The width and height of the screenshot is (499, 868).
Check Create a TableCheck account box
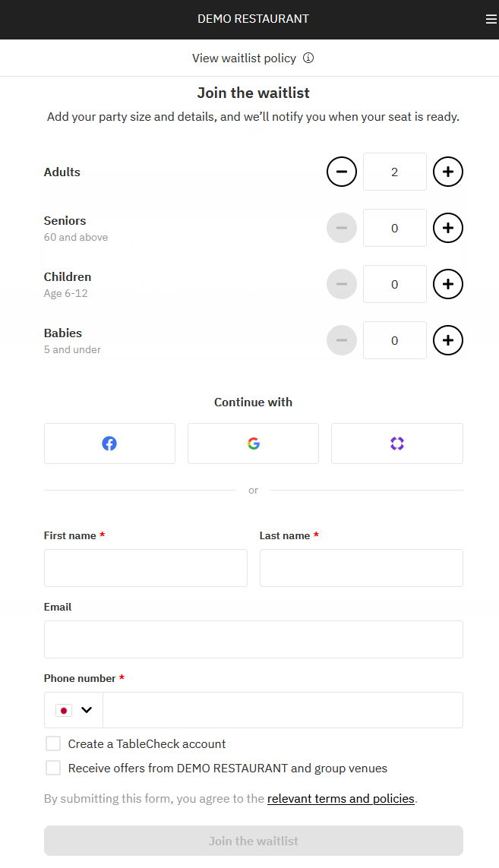53,743
